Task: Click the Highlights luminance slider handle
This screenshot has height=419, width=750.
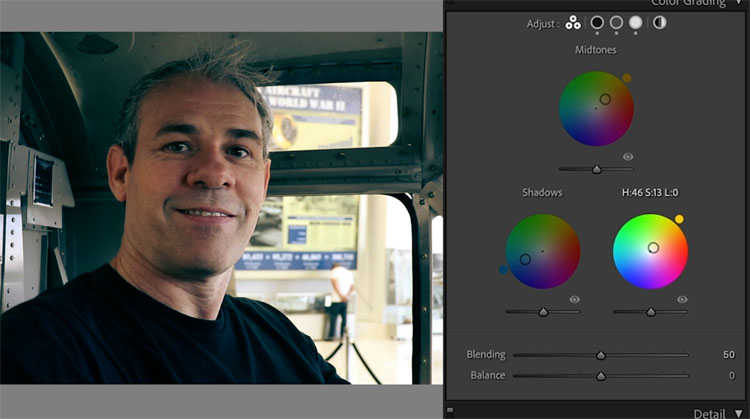Action: pyautogui.click(x=651, y=312)
